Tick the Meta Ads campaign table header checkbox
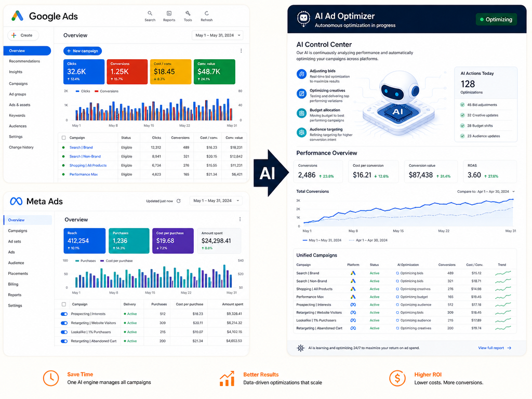Screen dimensions: 532x399 pos(63,304)
